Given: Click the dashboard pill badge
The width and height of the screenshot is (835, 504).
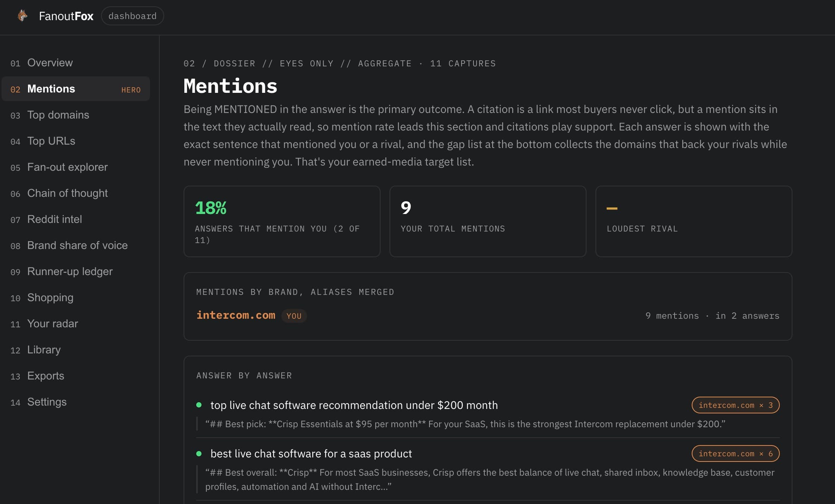Looking at the screenshot, I should 132,16.
